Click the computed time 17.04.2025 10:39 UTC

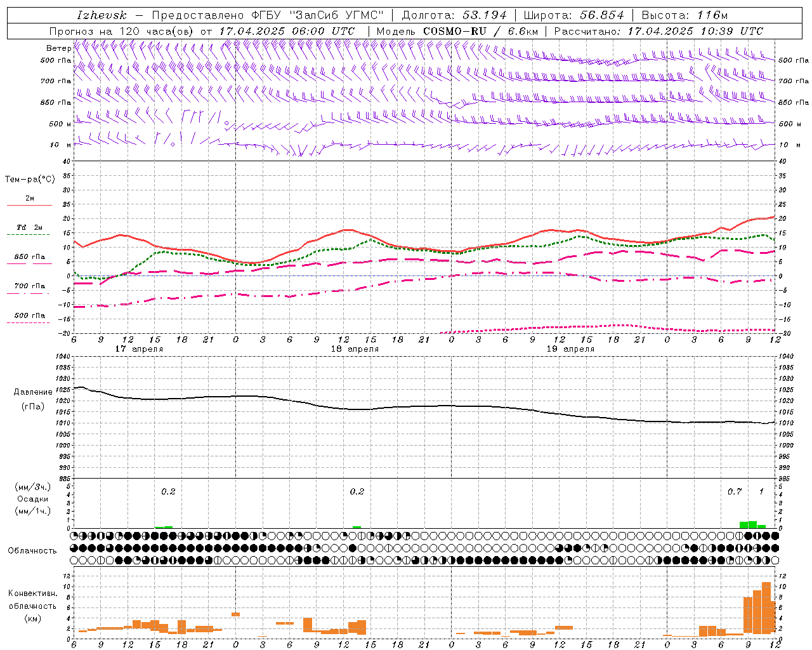695,30
